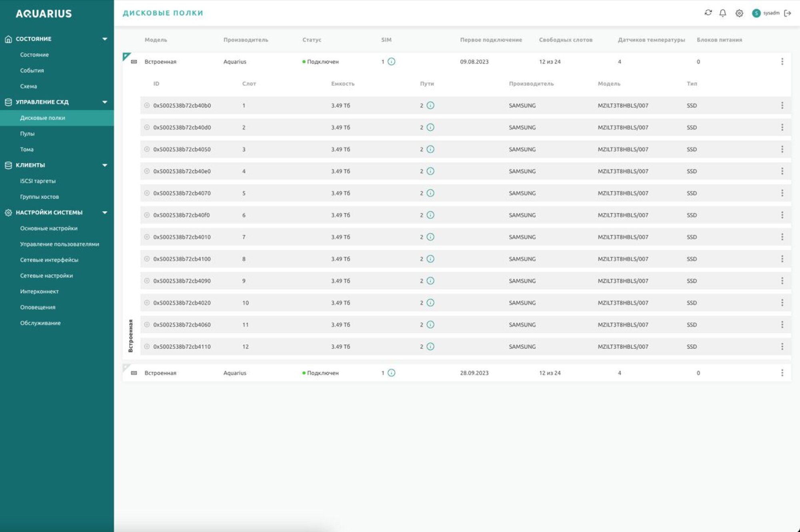The width and height of the screenshot is (800, 532).
Task: Show paths info for disk in slot 2
Action: pos(430,128)
